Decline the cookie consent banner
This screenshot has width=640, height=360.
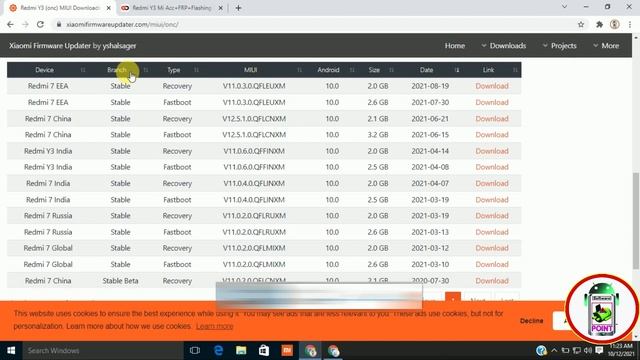(531, 321)
